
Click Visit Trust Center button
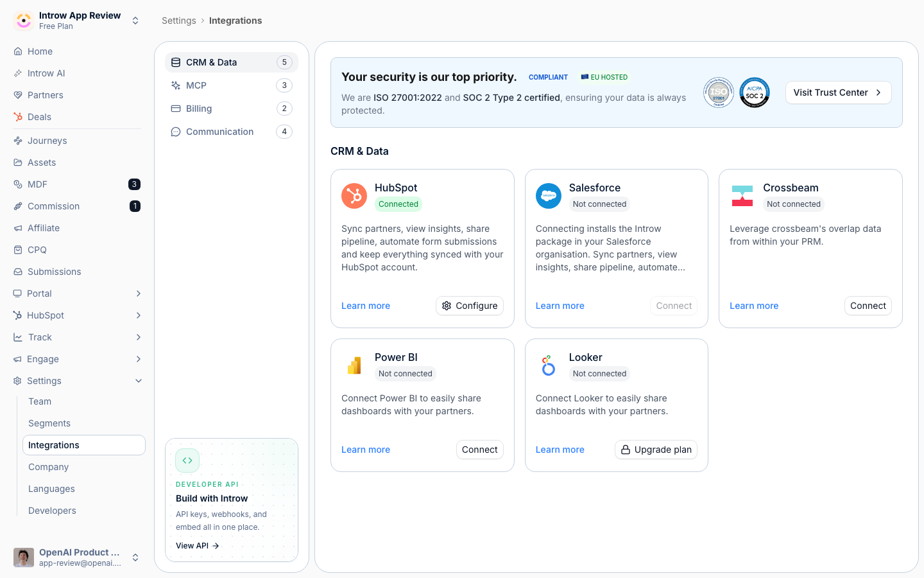[838, 92]
